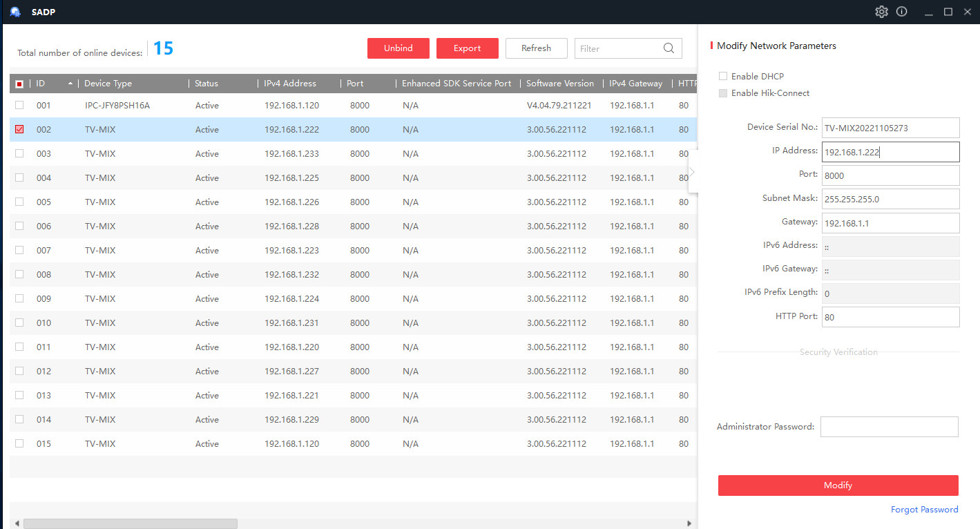This screenshot has height=529, width=980.
Task: Enable DHCP checkbox
Action: (x=723, y=76)
